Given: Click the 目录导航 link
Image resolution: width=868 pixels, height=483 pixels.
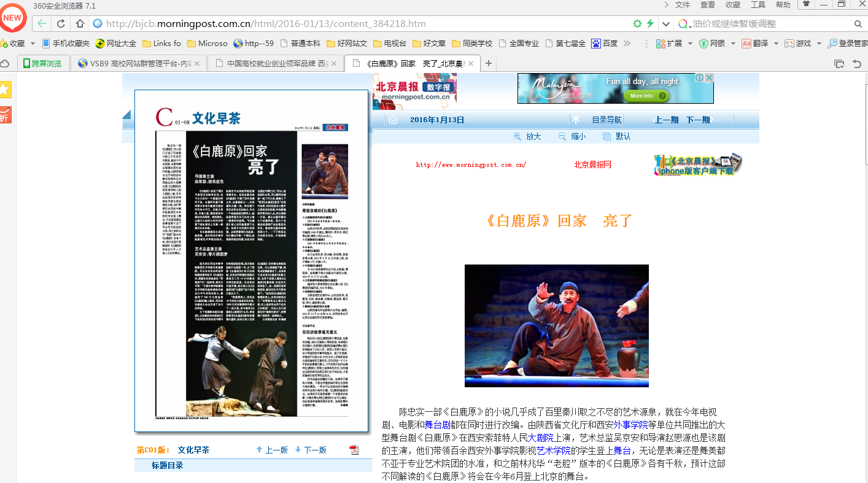Looking at the screenshot, I should 606,120.
